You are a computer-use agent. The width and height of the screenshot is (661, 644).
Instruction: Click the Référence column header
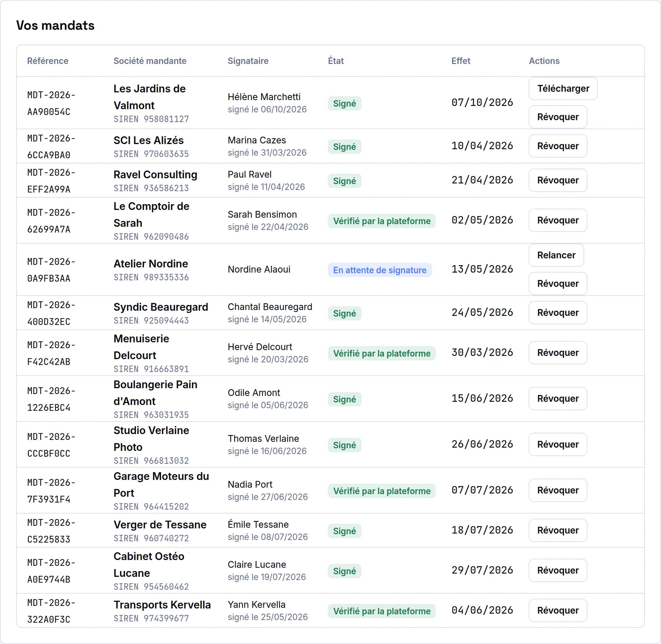pos(48,61)
